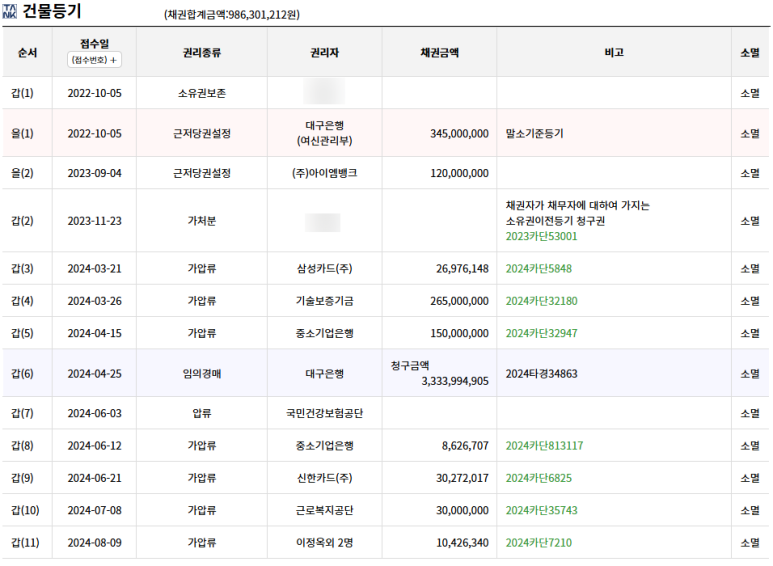Click the amount 8,626,707

pos(465,446)
